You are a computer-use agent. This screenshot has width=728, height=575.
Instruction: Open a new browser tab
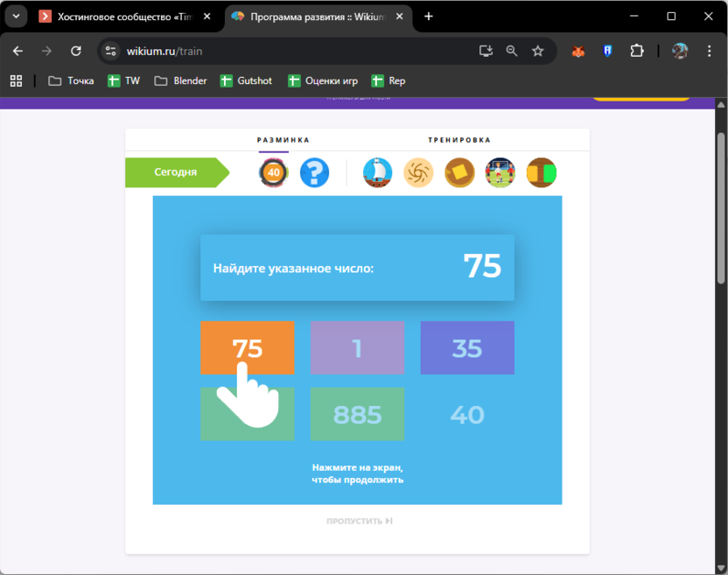(429, 17)
